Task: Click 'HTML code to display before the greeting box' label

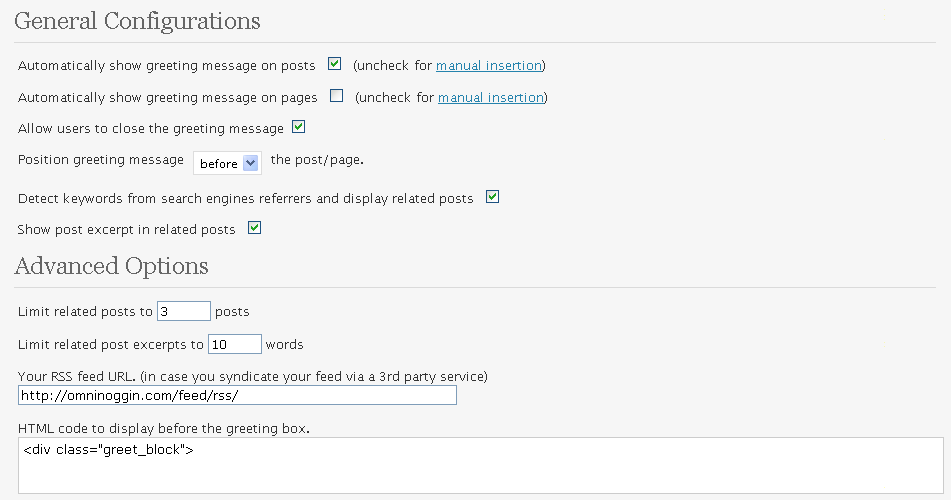Action: 164,428
